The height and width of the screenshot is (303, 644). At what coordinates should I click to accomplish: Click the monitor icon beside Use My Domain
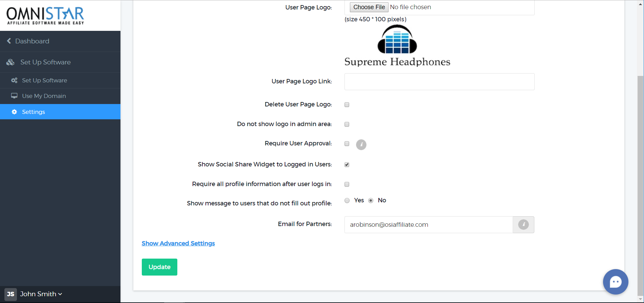click(14, 96)
